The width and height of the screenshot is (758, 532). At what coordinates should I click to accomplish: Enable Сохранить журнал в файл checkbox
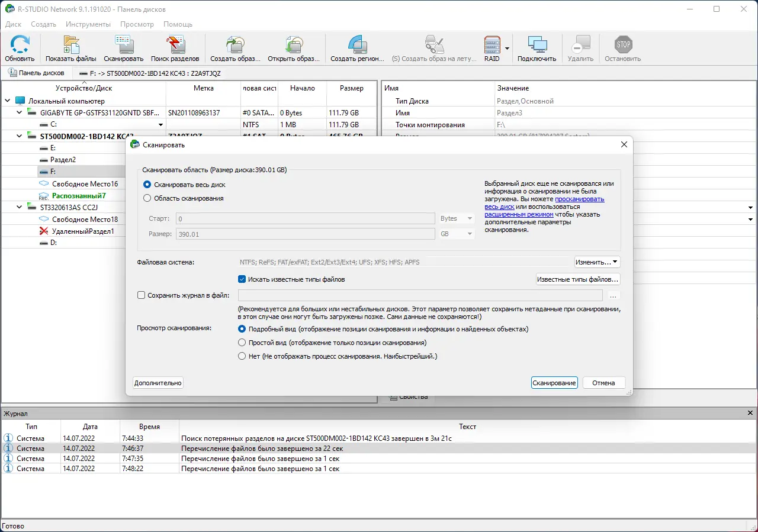click(141, 295)
